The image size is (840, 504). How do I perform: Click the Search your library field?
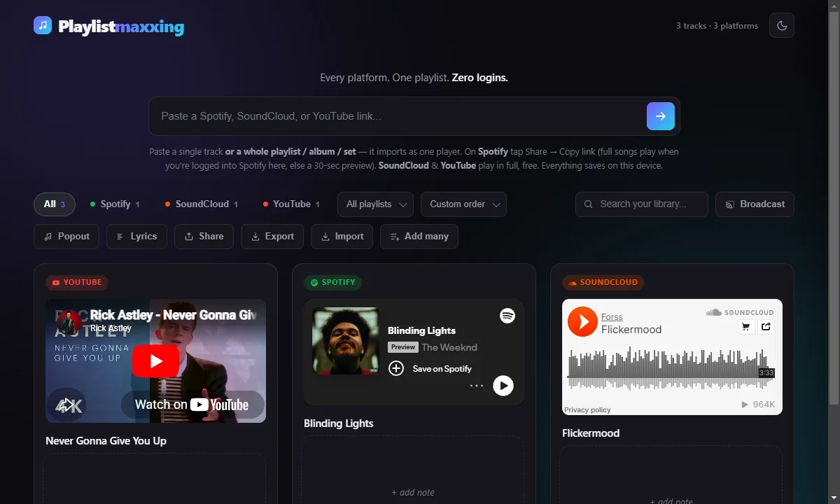(642, 204)
